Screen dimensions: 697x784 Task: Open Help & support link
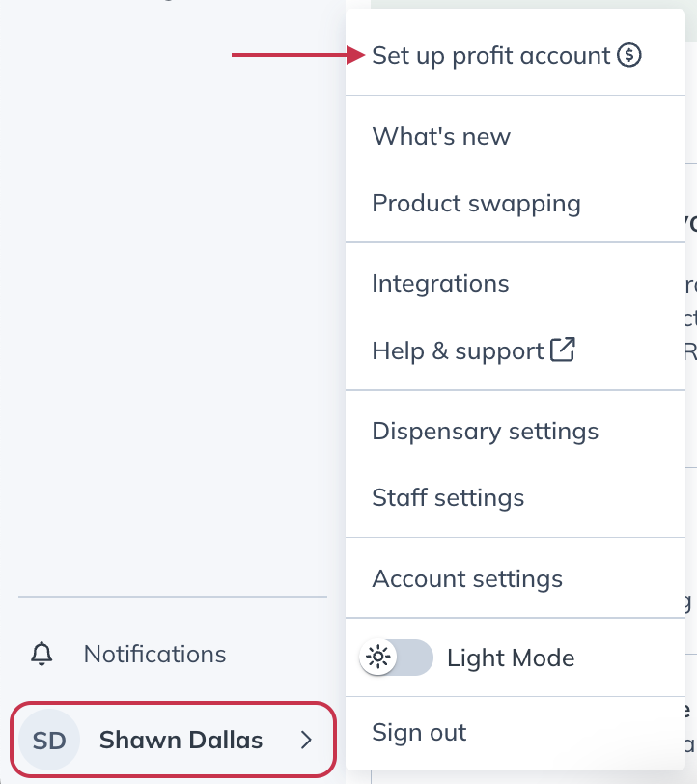click(x=516, y=350)
